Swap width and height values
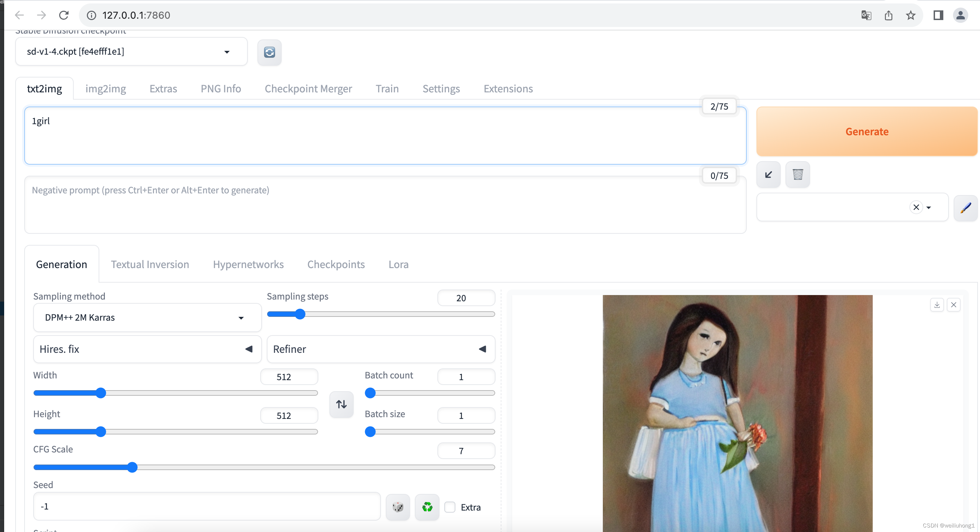980x532 pixels. 341,404
